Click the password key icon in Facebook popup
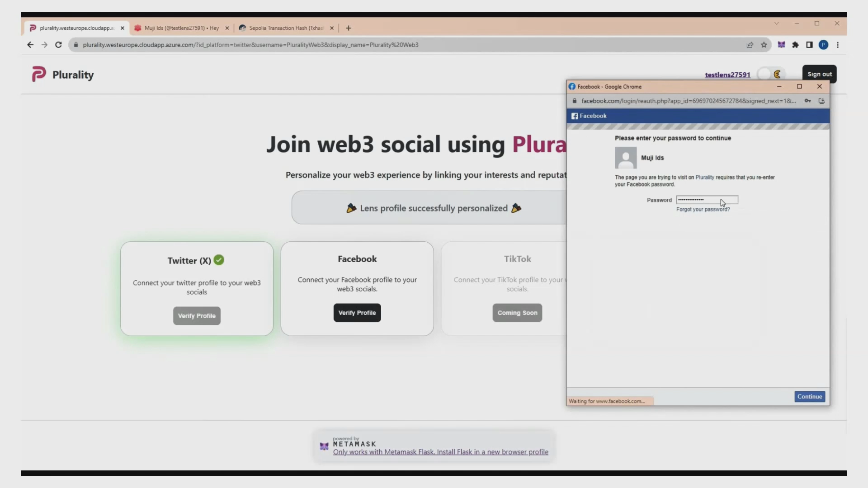Viewport: 868px width, 488px height. (x=807, y=101)
